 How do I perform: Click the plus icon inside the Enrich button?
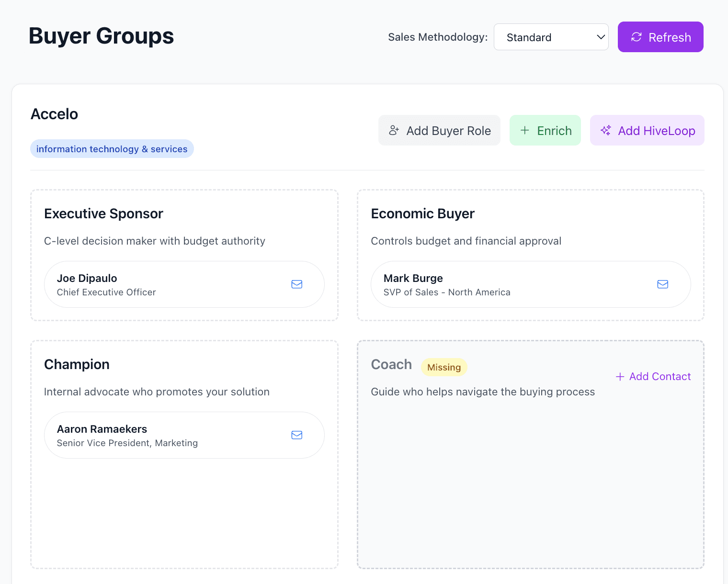[524, 130]
